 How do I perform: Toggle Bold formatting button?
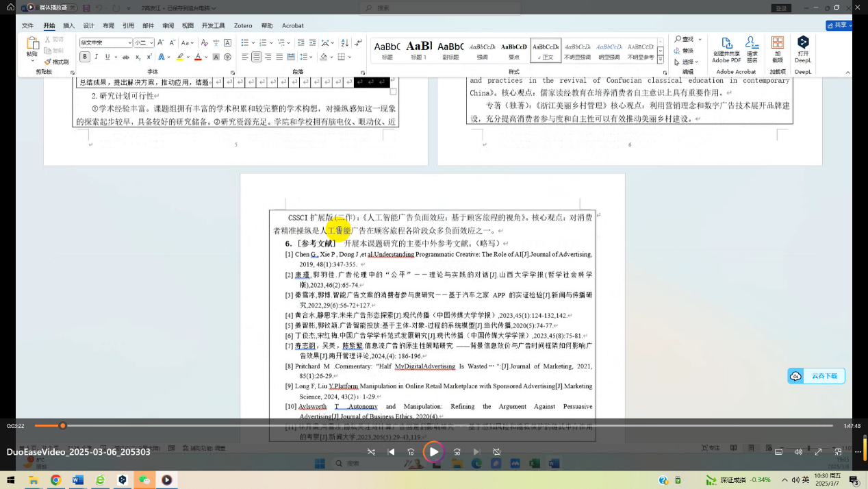coord(86,57)
